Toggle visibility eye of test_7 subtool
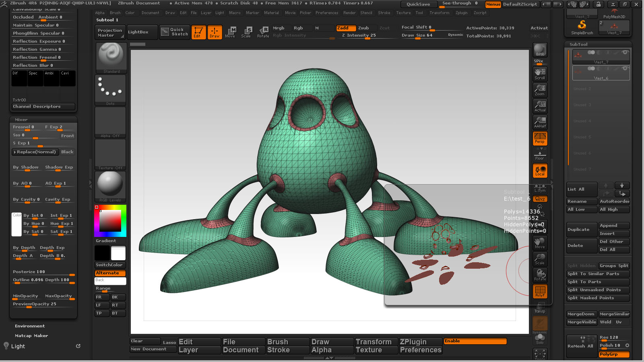This screenshot has height=362, width=644. tap(625, 52)
